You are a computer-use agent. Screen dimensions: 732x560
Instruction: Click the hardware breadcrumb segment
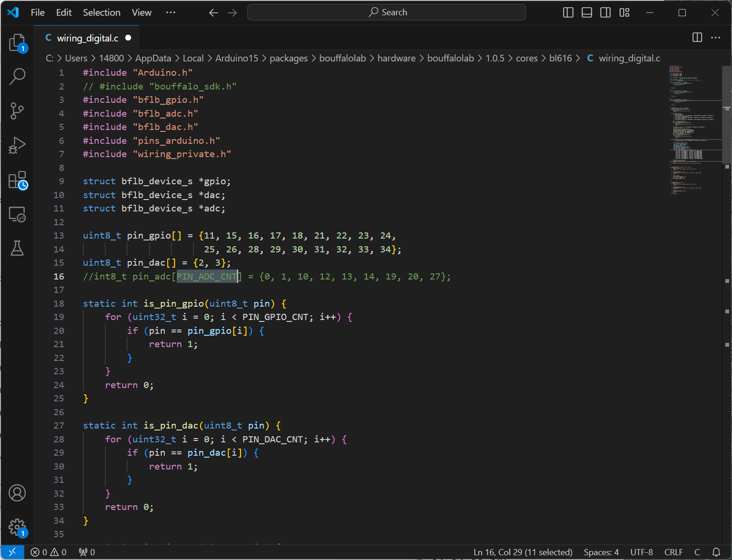pos(396,58)
